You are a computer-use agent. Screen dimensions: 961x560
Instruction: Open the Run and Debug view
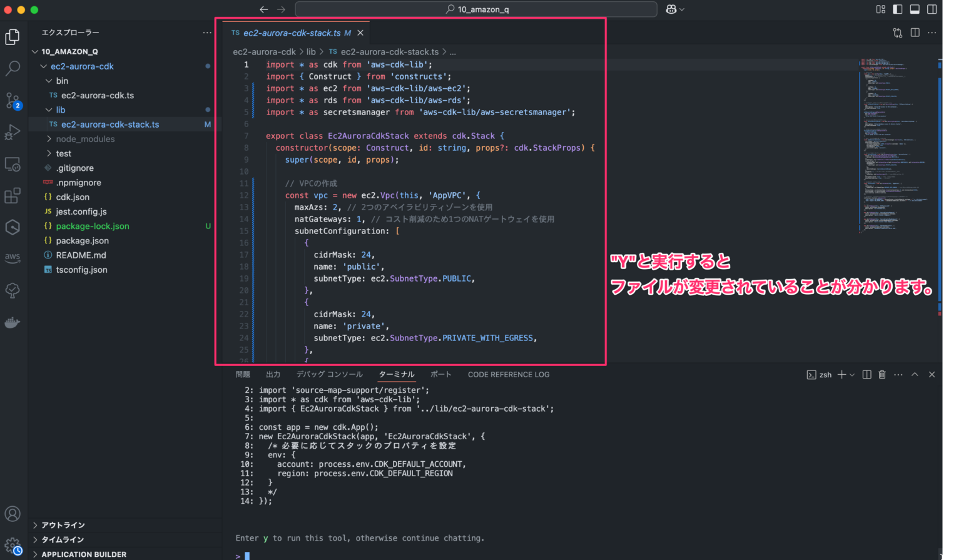[13, 132]
